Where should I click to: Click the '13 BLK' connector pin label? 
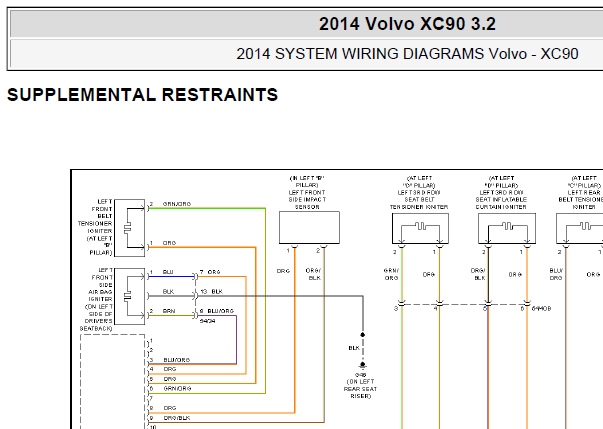coord(211,291)
